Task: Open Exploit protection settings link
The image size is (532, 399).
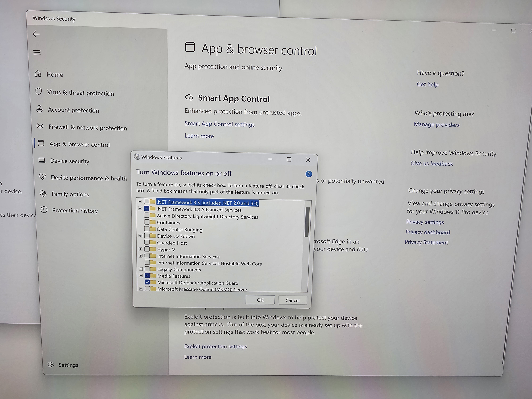Action: [215, 346]
